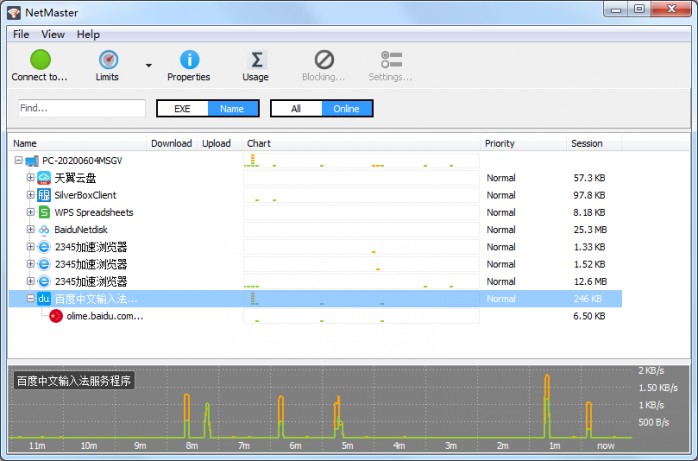This screenshot has height=461, width=698.
Task: Click the 57.3 KB session value
Action: point(589,178)
